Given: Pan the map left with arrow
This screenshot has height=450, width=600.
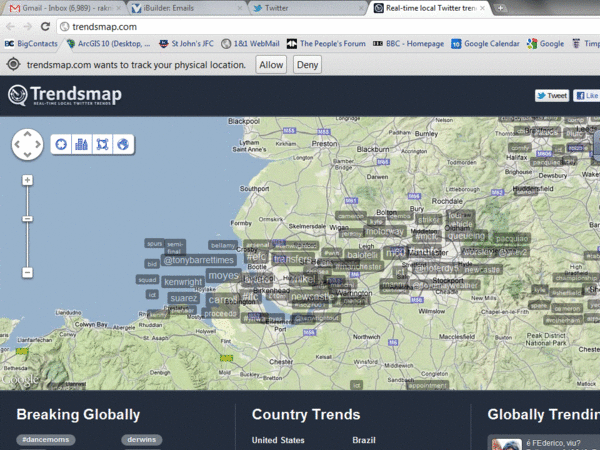Looking at the screenshot, I should click(x=17, y=144).
